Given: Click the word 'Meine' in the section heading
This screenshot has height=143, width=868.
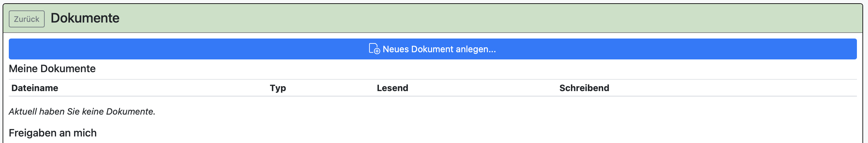Looking at the screenshot, I should (23, 69).
